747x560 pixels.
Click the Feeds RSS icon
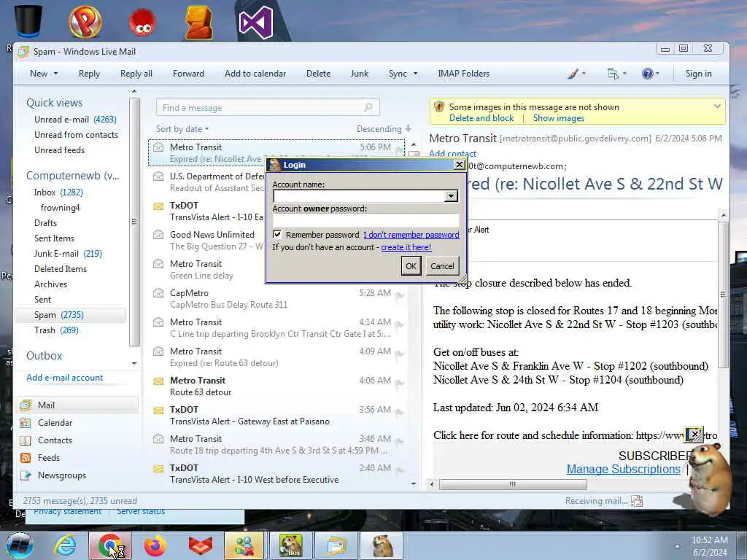(26, 458)
